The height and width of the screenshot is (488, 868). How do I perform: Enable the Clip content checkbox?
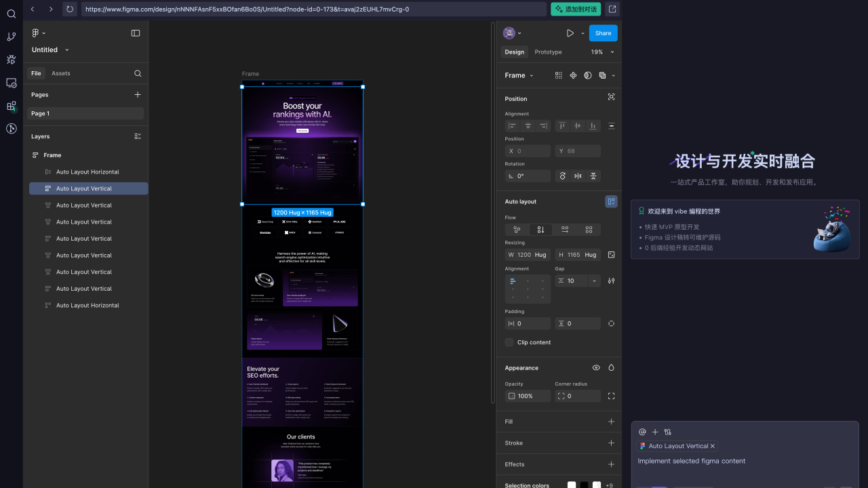pyautogui.click(x=509, y=342)
